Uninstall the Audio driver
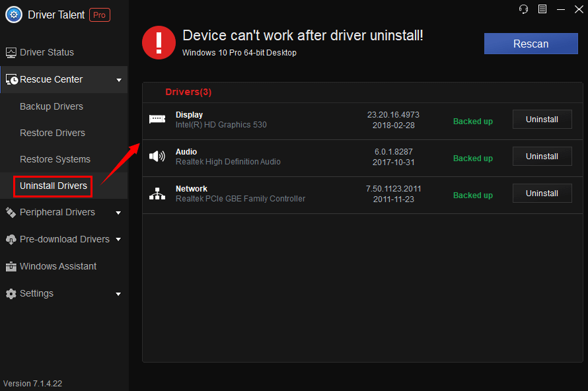 point(542,157)
